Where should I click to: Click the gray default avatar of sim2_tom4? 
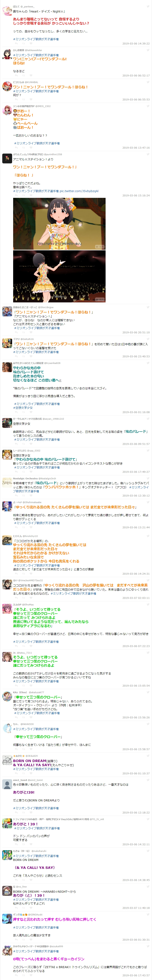click(x=7, y=784)
